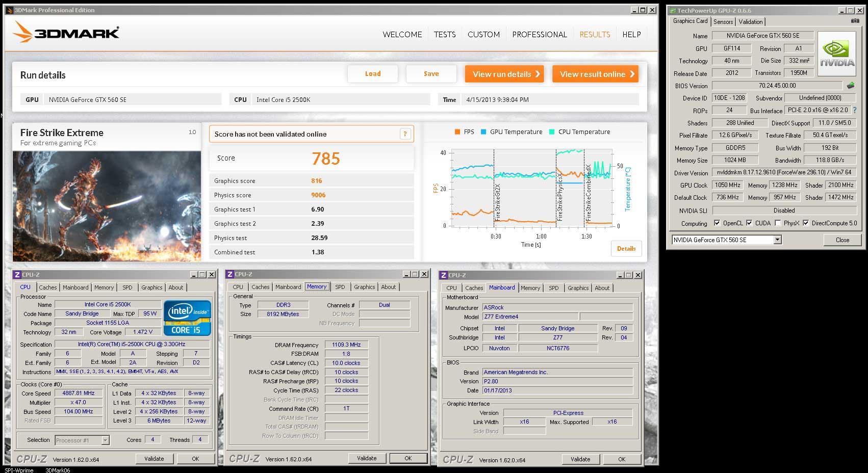Click the blue GPU Temperature legend swatch
Screen dimensions: 868x473
[483, 132]
